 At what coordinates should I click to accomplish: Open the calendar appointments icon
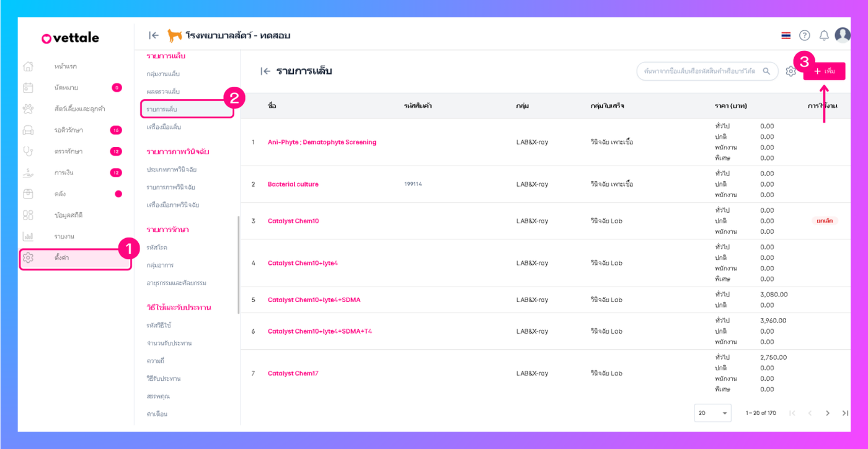point(28,87)
